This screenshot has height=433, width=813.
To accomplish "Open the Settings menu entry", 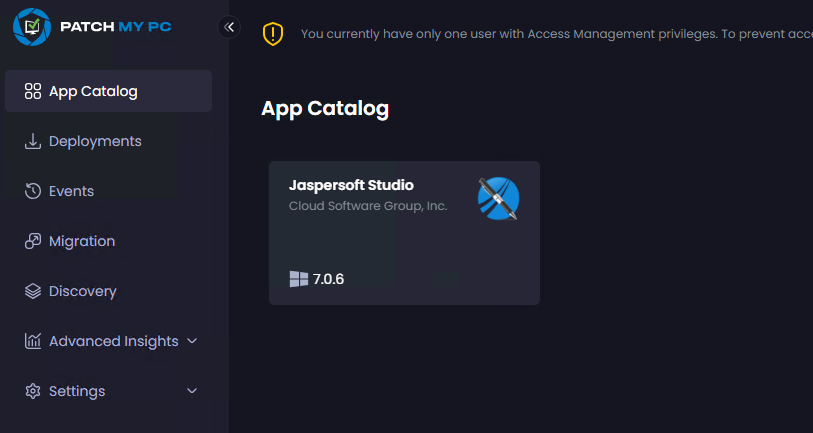I will 108,391.
